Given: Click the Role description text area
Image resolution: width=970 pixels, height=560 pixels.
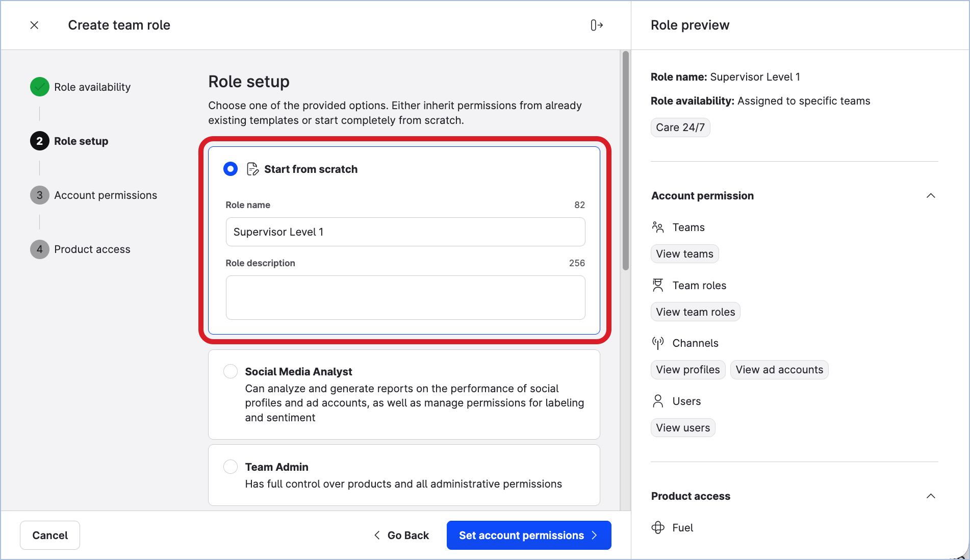Looking at the screenshot, I should pos(405,298).
